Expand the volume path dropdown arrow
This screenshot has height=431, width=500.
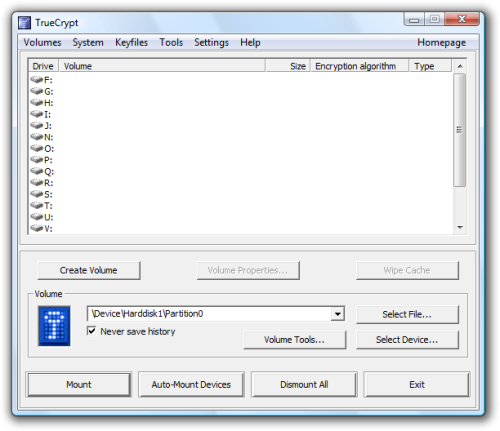(337, 314)
